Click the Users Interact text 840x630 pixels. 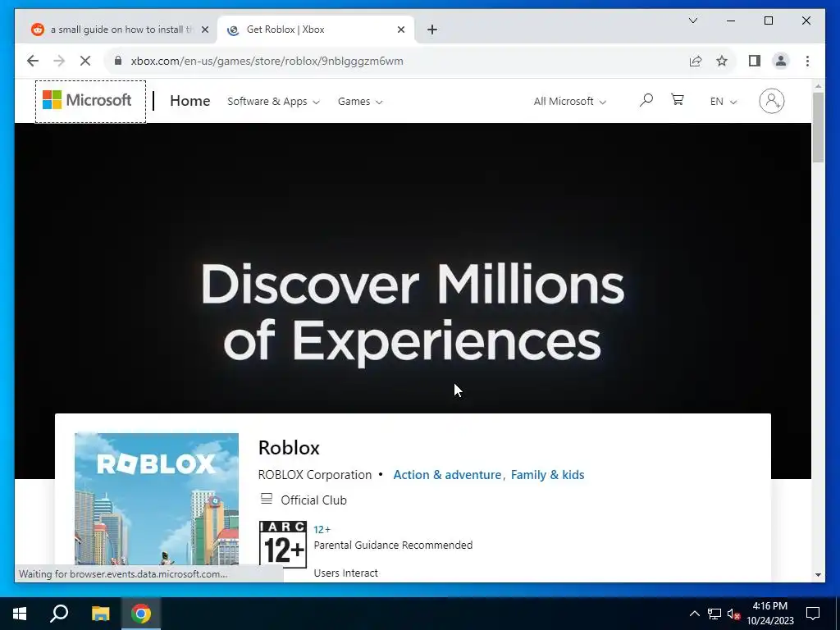345,573
